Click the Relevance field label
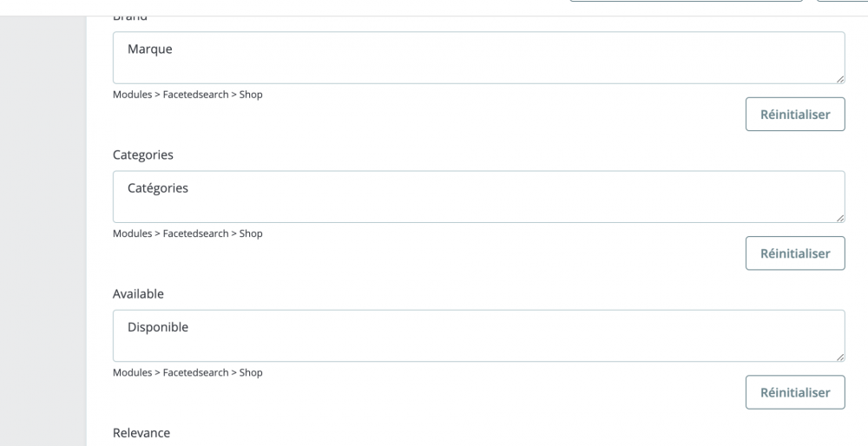Screen dimensions: 868x446 pyautogui.click(x=141, y=433)
